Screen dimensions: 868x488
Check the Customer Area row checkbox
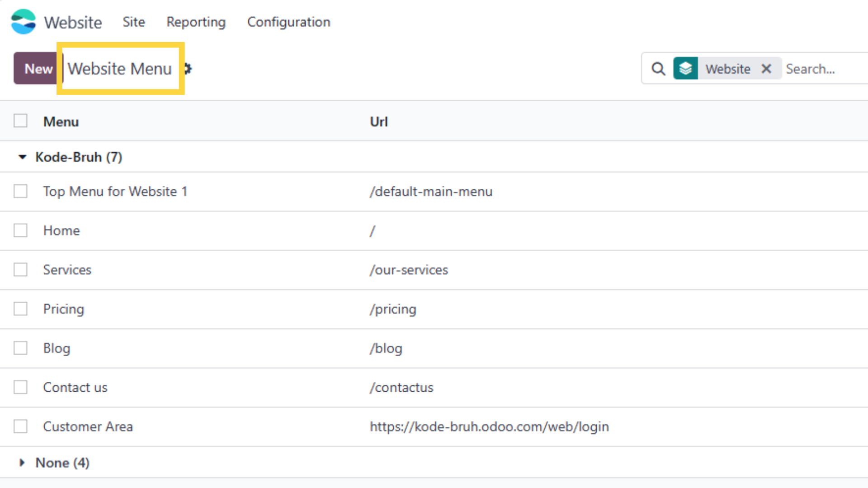pos(20,426)
